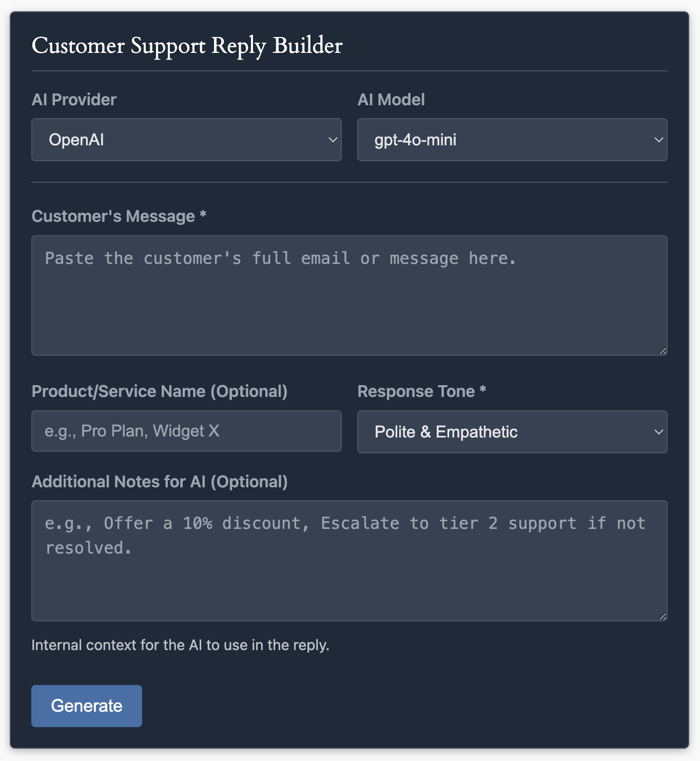Click resize handle of Customer's Message box
Viewport: 700px width, 761px height.
pyautogui.click(x=663, y=351)
